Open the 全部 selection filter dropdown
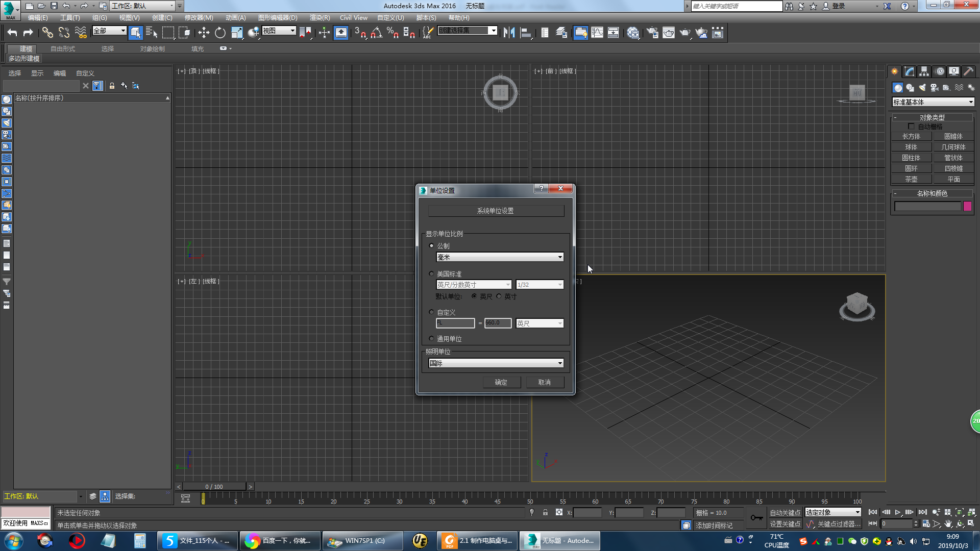 (109, 31)
